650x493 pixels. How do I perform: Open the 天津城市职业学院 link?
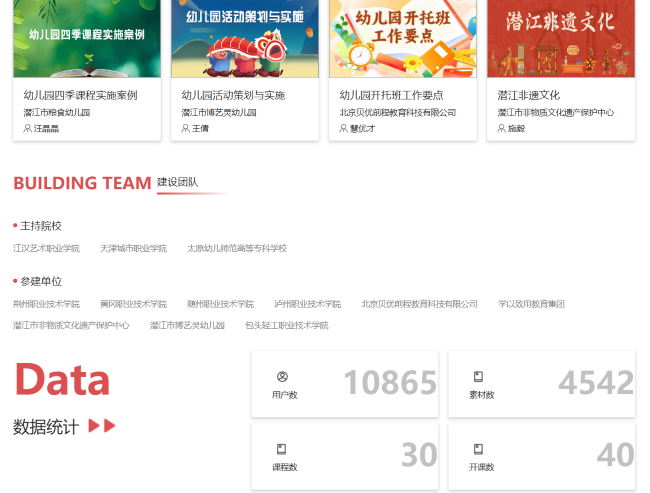pos(133,248)
